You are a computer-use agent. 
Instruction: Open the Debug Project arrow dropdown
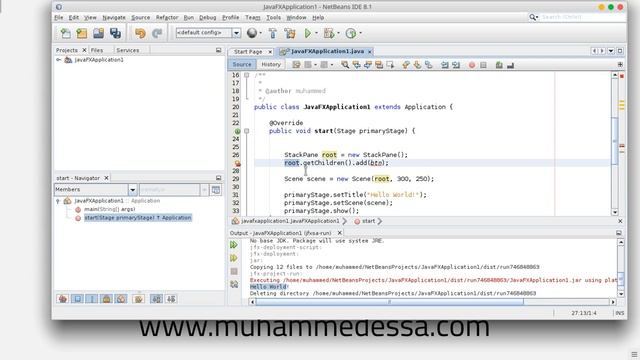[x=338, y=33]
